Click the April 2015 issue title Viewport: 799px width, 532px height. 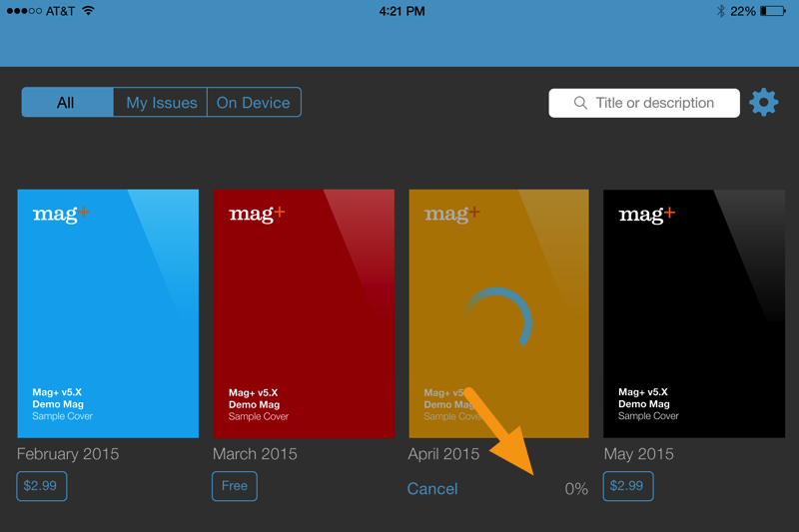(x=443, y=454)
